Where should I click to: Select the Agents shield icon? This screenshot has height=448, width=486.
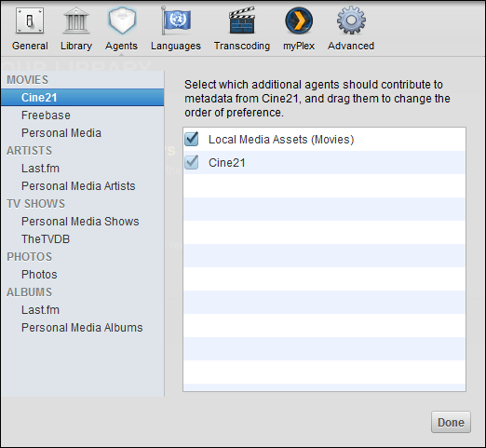click(x=122, y=20)
